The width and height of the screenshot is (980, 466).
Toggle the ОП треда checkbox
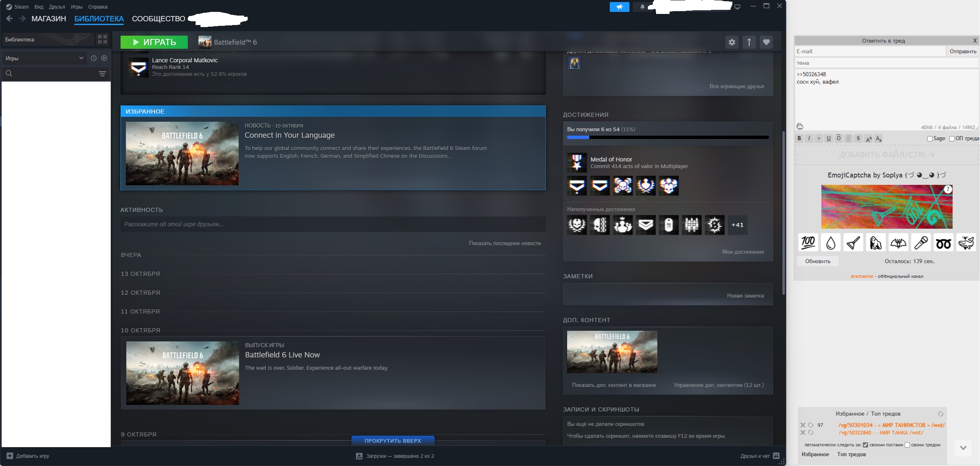[x=952, y=139]
